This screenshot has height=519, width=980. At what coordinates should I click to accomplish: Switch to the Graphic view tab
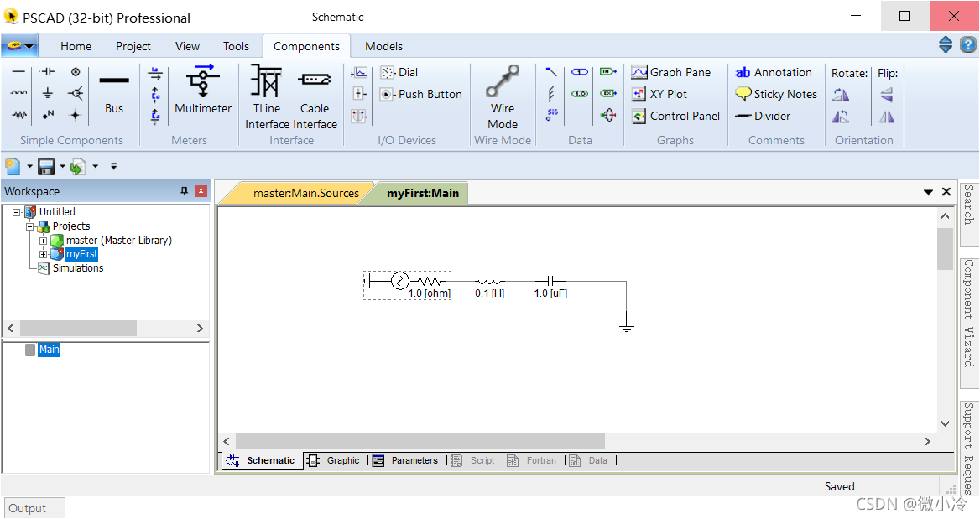tap(335, 461)
